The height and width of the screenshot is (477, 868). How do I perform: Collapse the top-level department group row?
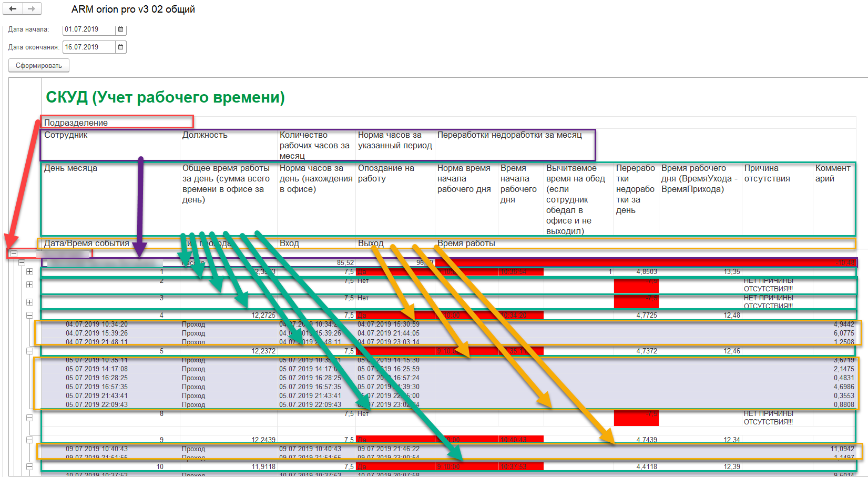click(14, 253)
